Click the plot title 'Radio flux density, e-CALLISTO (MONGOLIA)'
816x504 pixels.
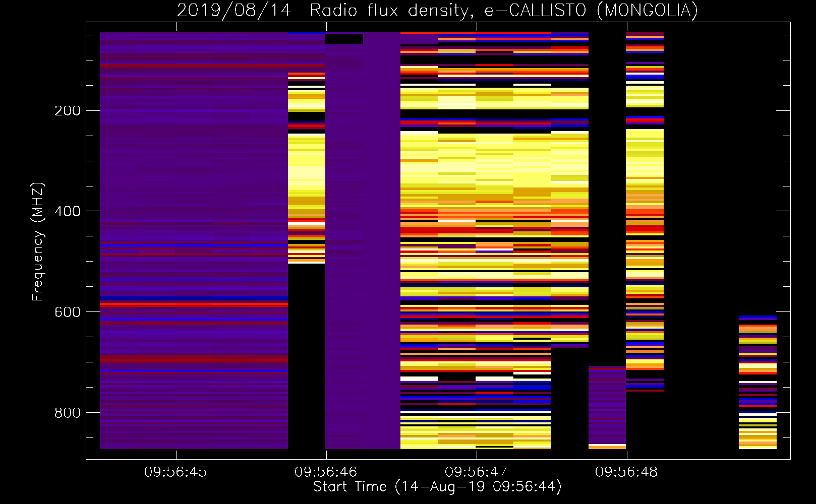coord(504,10)
